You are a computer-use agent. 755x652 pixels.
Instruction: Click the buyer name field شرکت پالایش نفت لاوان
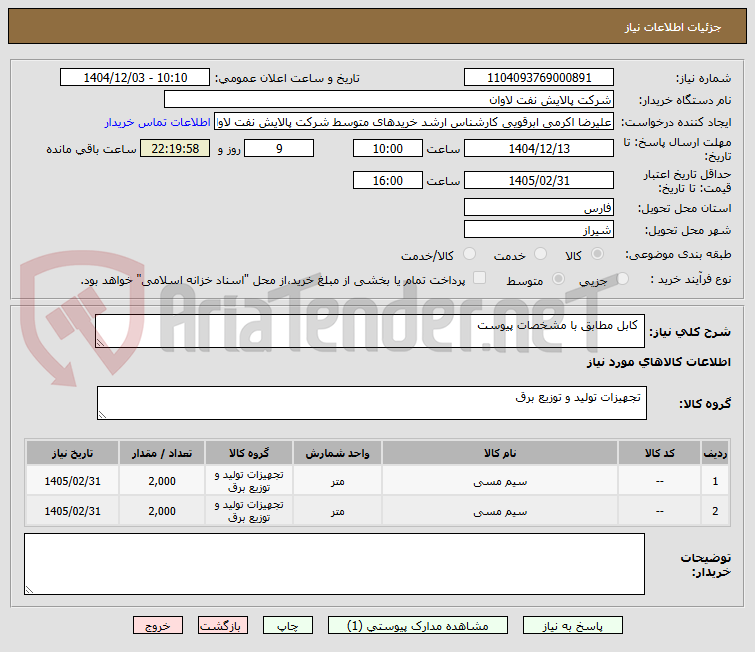389,100
